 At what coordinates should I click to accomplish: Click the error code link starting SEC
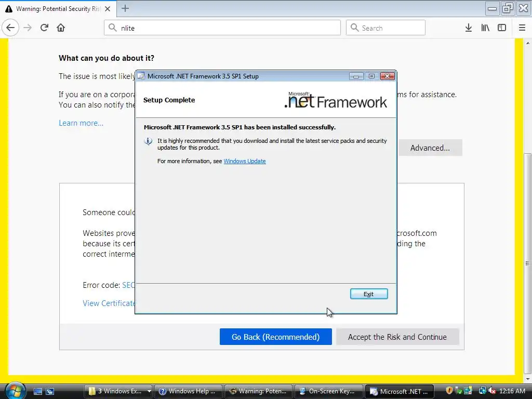click(128, 285)
